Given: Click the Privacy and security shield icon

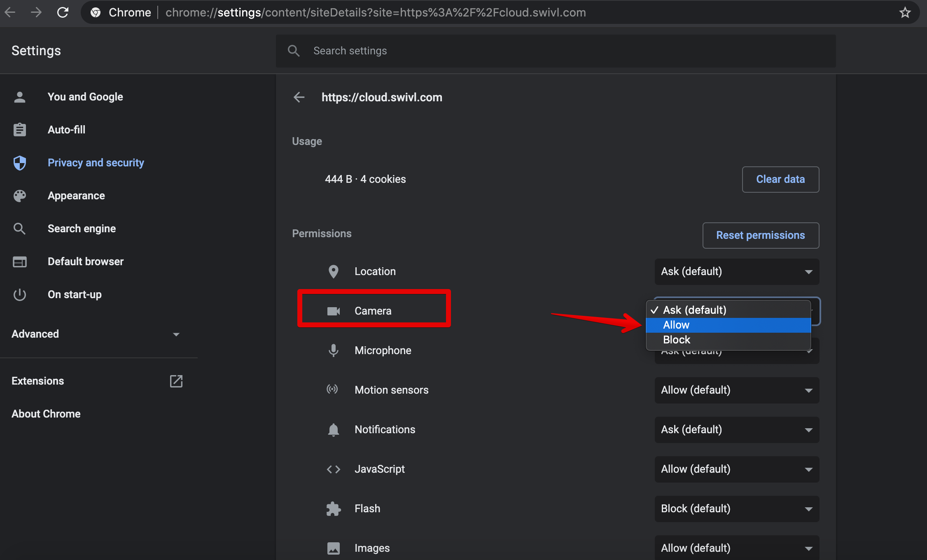Looking at the screenshot, I should click(20, 163).
